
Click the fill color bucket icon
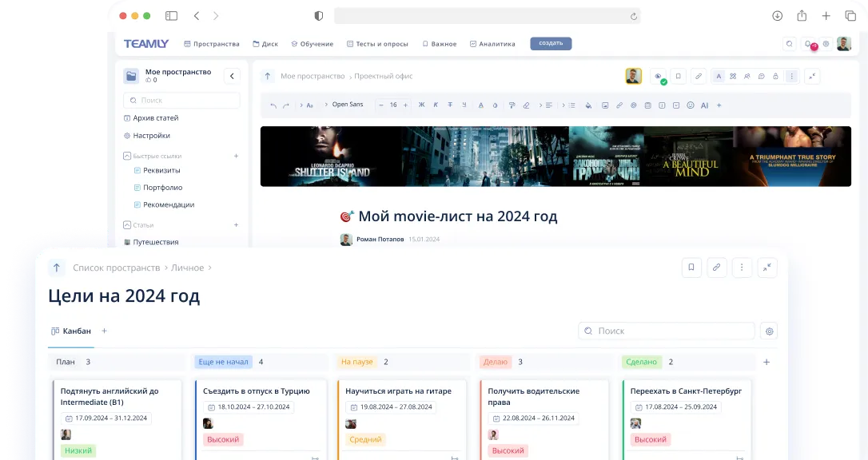coord(588,105)
